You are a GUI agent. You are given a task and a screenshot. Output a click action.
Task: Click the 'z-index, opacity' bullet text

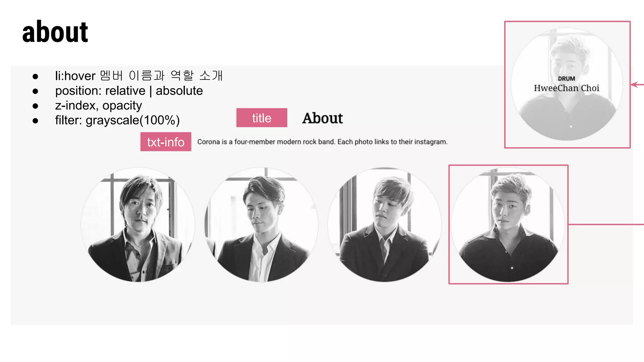click(98, 106)
